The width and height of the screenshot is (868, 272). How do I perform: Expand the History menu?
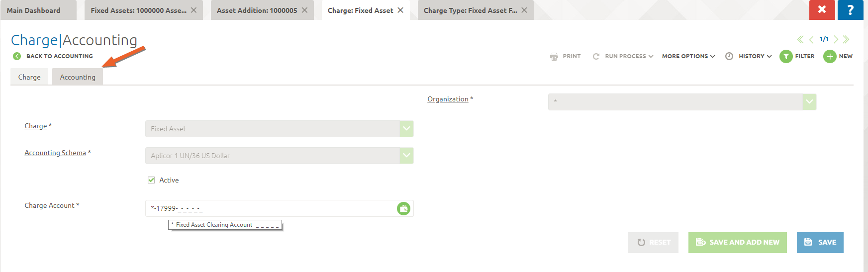click(x=755, y=56)
